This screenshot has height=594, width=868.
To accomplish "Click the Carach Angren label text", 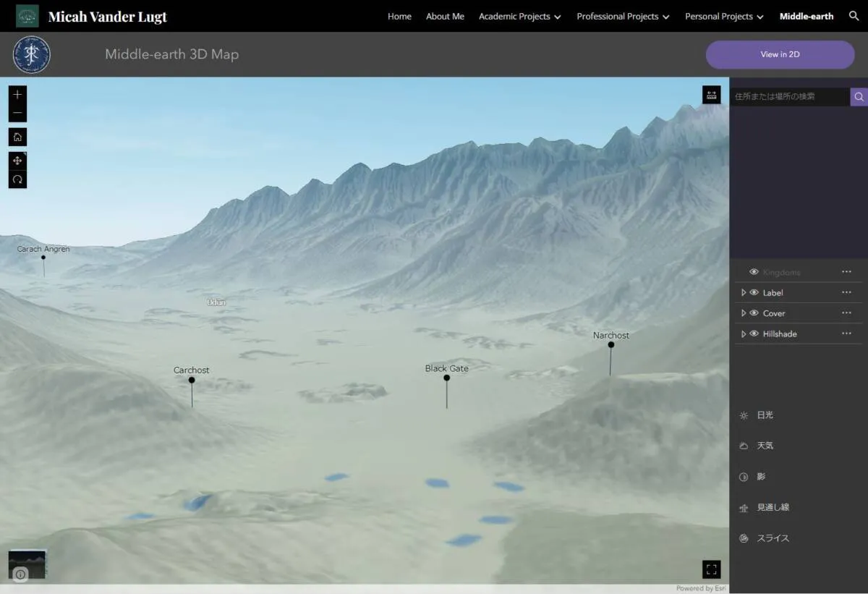I will [43, 249].
